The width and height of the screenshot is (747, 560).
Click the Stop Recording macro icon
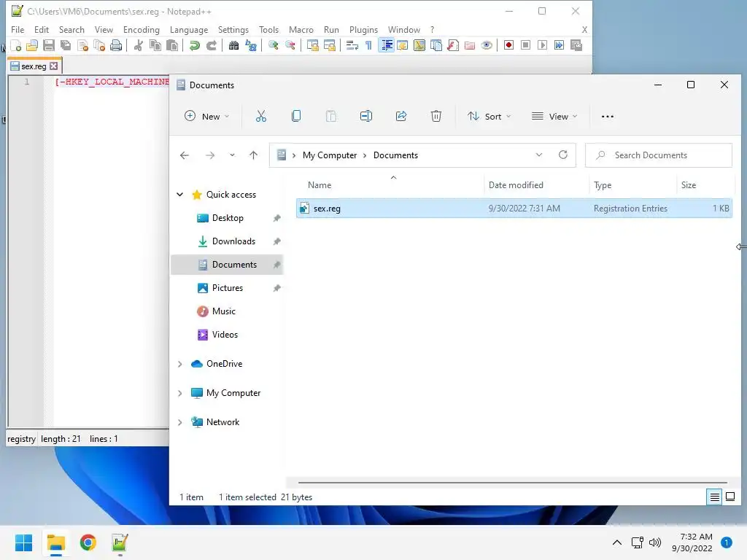point(525,45)
